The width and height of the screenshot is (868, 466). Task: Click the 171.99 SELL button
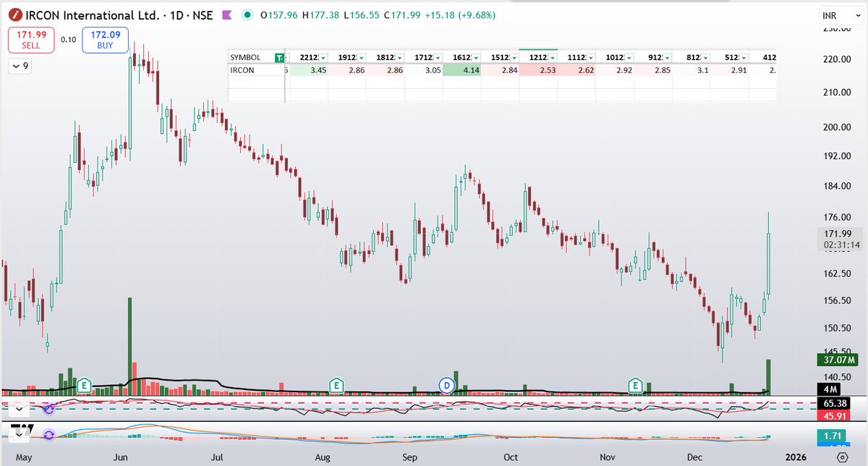point(30,39)
